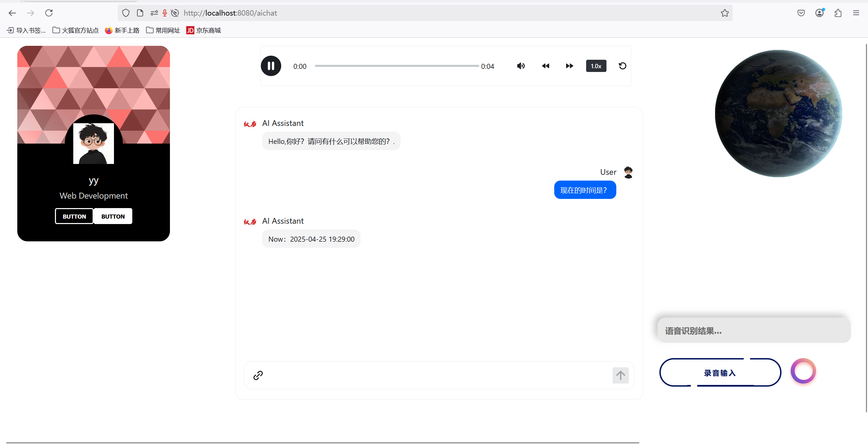Click the link attachment icon
This screenshot has height=444, width=868.
(258, 375)
